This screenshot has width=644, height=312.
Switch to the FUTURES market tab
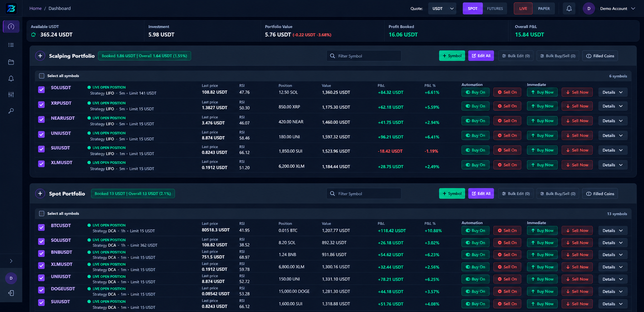(x=495, y=9)
